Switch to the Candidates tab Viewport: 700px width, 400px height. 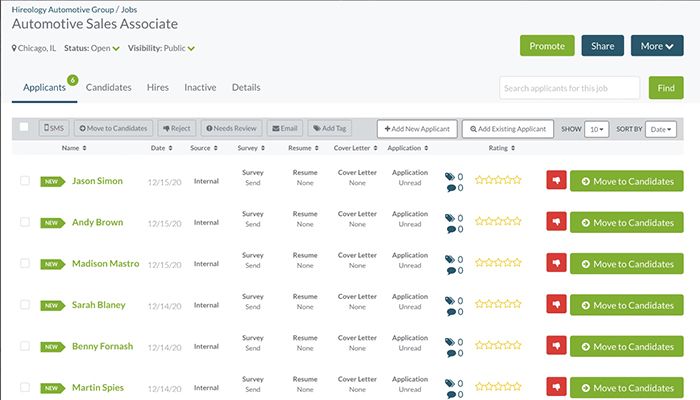[x=108, y=87]
